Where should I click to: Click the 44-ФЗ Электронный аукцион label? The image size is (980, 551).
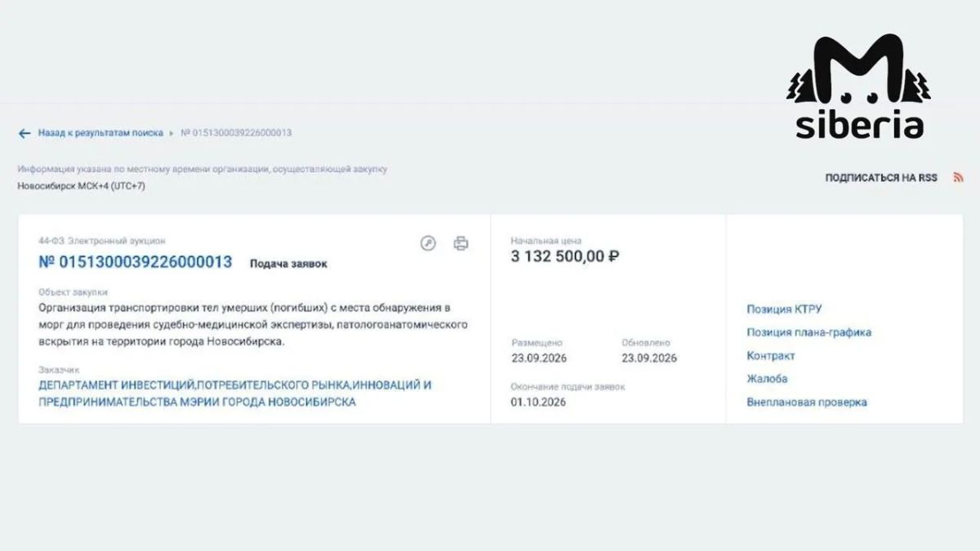(102, 241)
